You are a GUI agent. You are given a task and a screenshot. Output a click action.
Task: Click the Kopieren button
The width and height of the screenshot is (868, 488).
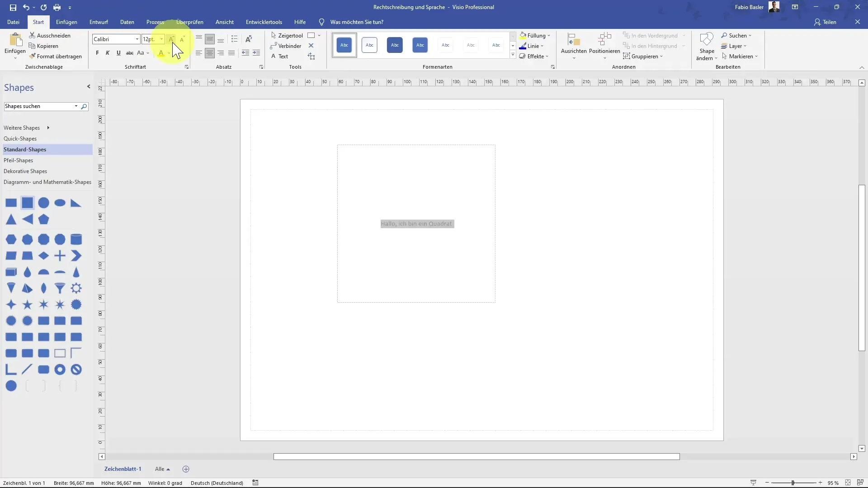pyautogui.click(x=47, y=46)
